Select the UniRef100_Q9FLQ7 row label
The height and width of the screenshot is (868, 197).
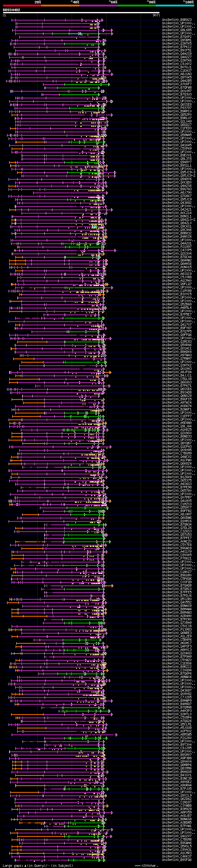[x=177, y=284]
